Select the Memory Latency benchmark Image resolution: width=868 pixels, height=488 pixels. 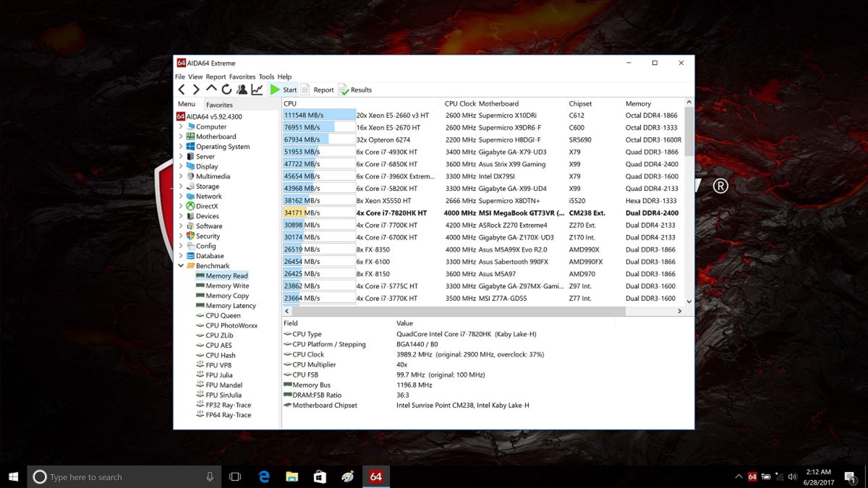coord(230,305)
